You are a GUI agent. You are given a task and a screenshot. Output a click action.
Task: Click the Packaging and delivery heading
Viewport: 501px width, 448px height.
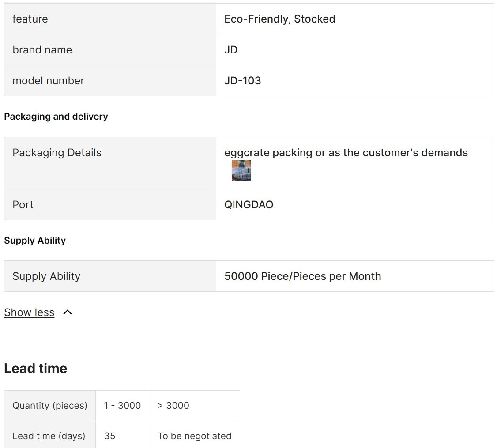tap(56, 117)
